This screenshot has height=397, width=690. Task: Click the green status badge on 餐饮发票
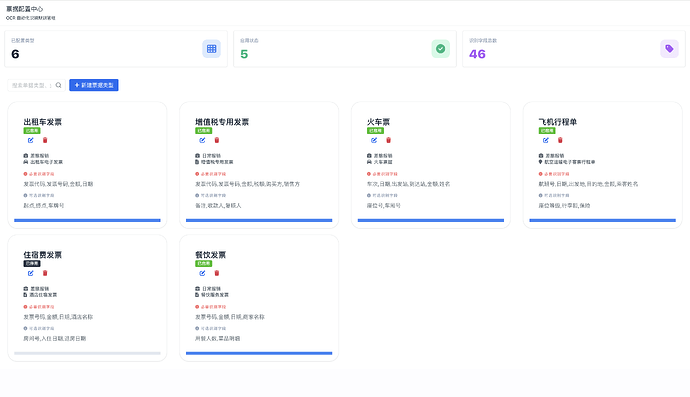[203, 264]
